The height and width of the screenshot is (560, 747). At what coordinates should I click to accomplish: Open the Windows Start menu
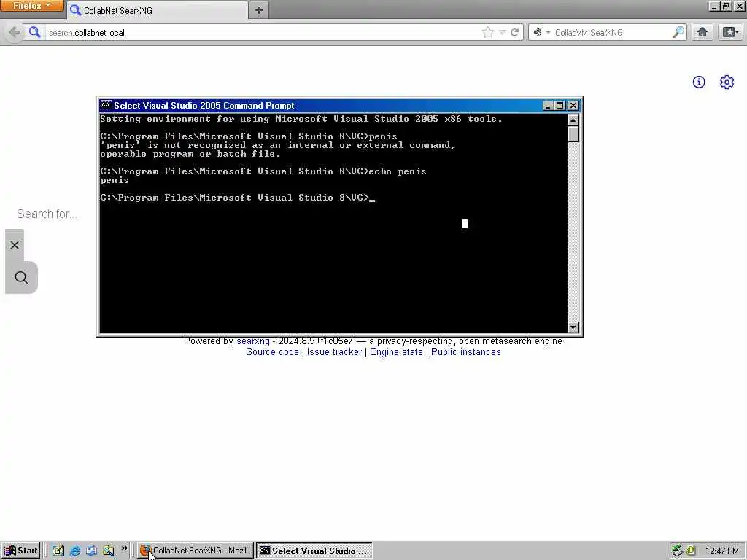click(21, 551)
